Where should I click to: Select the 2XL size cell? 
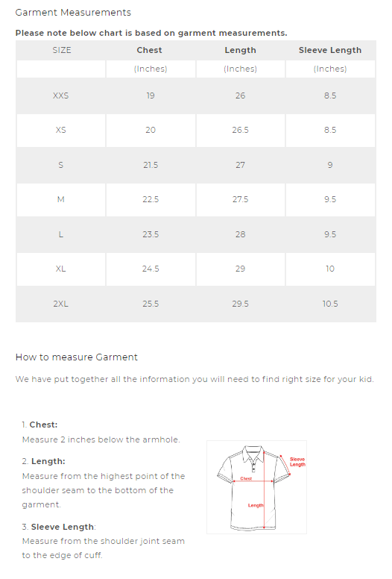(x=61, y=304)
